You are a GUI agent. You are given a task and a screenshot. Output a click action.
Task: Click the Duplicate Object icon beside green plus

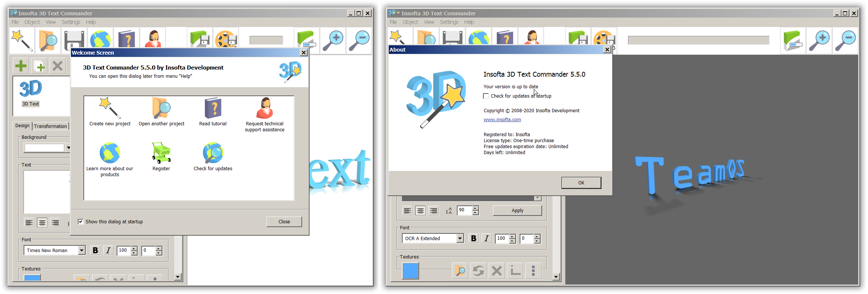(39, 66)
